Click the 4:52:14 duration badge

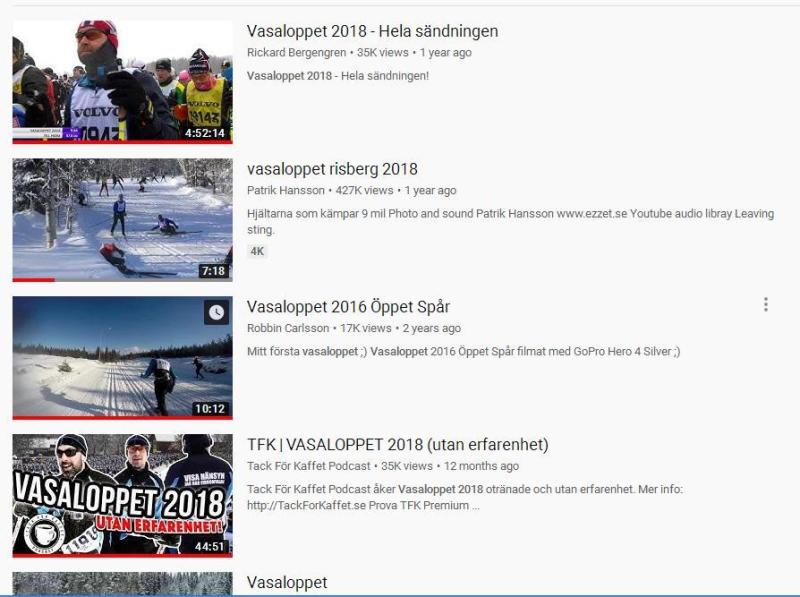click(205, 133)
